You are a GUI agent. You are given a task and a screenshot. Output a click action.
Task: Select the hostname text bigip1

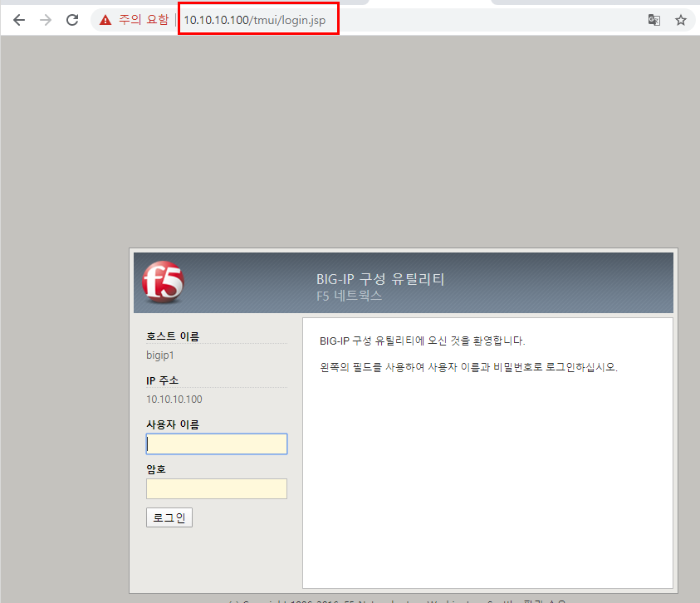tap(159, 355)
